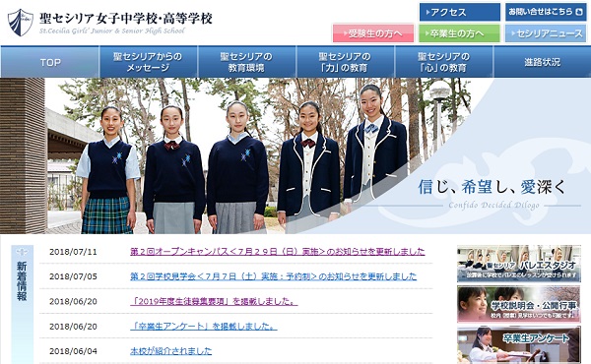Open the 受験生の方へ pink button
Image resolution: width=591 pixels, height=364 pixels.
pyautogui.click(x=373, y=33)
